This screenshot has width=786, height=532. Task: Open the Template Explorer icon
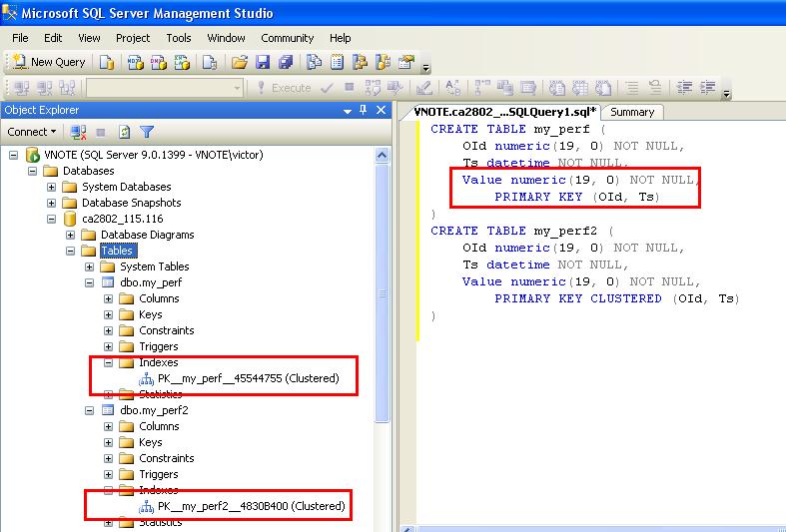tap(383, 62)
